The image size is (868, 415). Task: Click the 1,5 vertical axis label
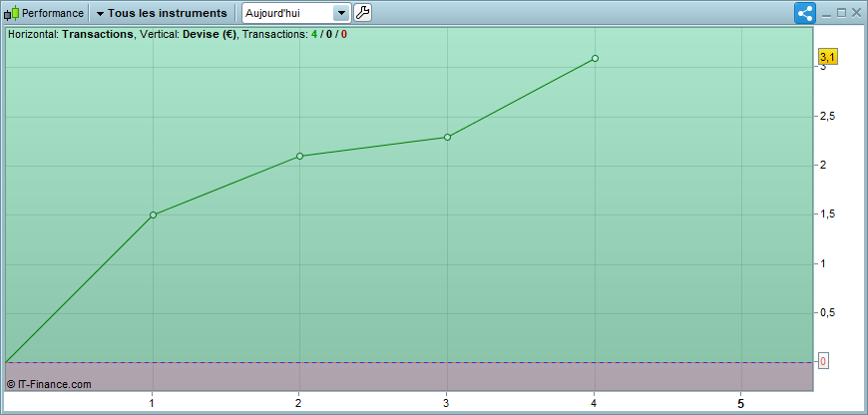click(828, 214)
